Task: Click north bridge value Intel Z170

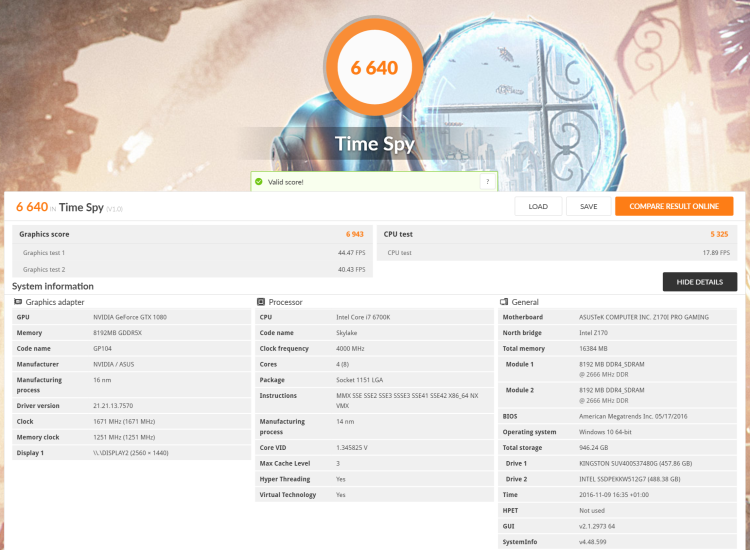Action: pos(593,333)
